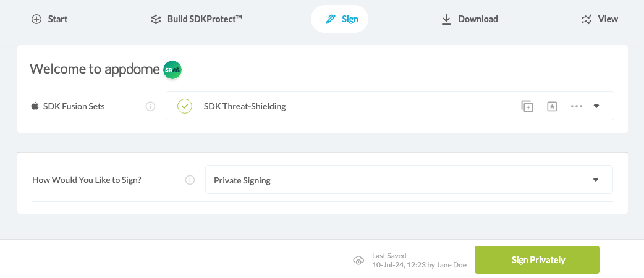The height and width of the screenshot is (278, 644).
Task: Click the green SRM badge near appdome
Action: (x=172, y=70)
